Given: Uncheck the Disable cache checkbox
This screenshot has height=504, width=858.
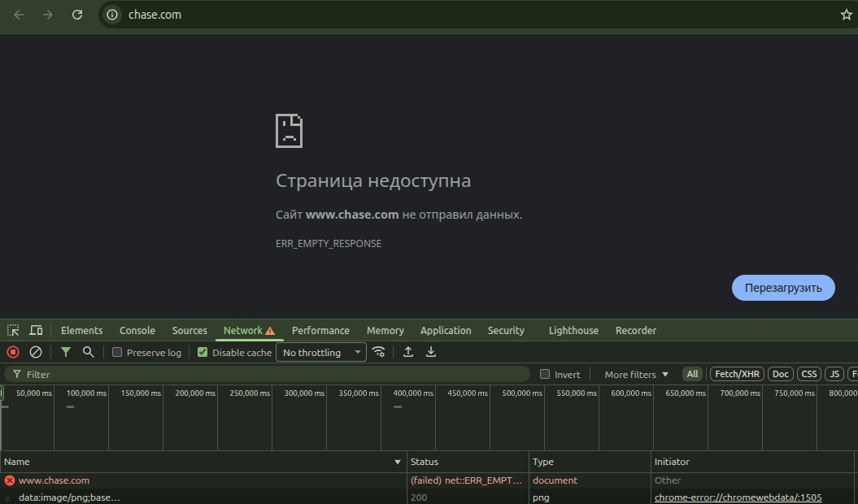Looking at the screenshot, I should click(x=203, y=353).
